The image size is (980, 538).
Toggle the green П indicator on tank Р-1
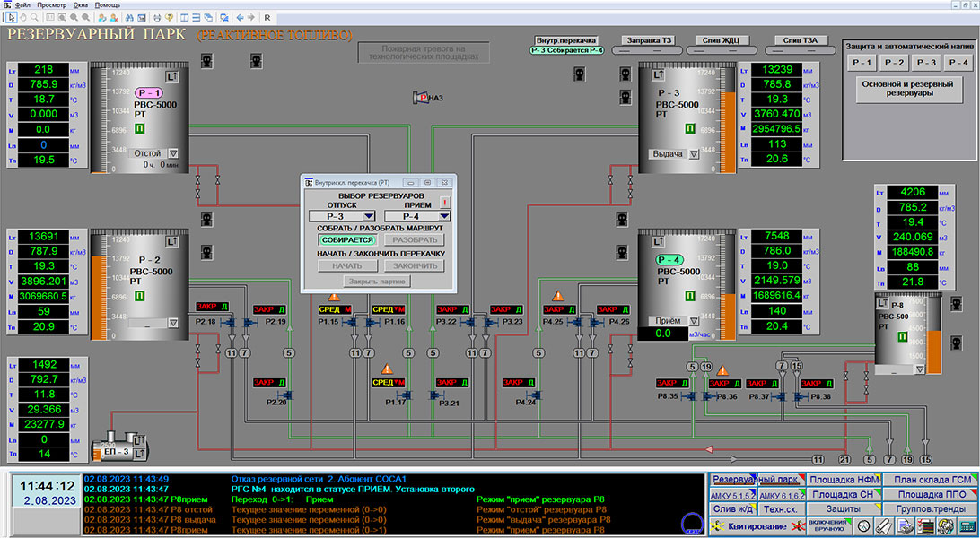pos(140,128)
